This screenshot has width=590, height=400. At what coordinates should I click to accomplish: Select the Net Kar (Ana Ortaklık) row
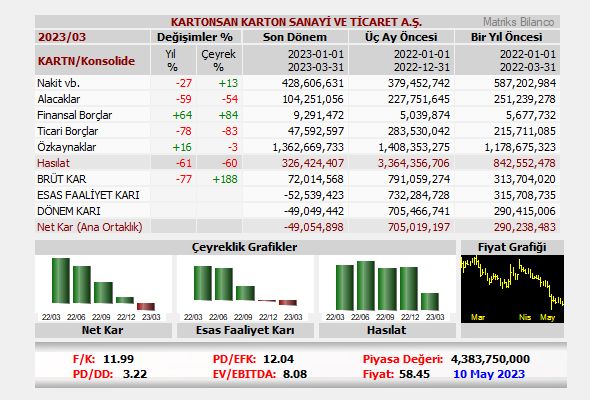(x=297, y=227)
